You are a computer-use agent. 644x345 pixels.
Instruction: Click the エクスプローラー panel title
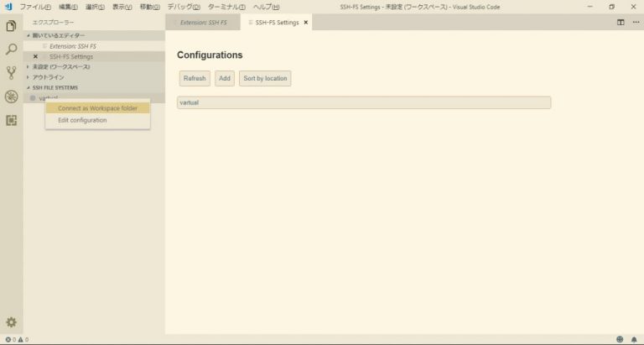(53, 22)
